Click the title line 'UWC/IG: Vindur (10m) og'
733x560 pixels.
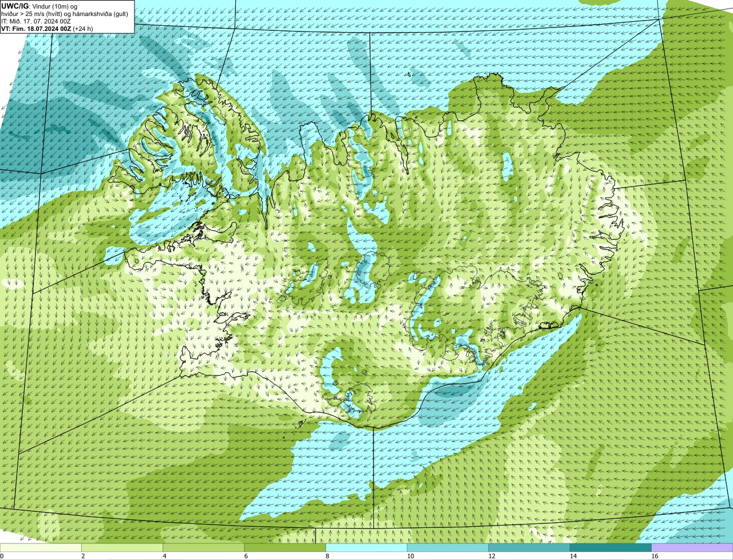(x=39, y=6)
